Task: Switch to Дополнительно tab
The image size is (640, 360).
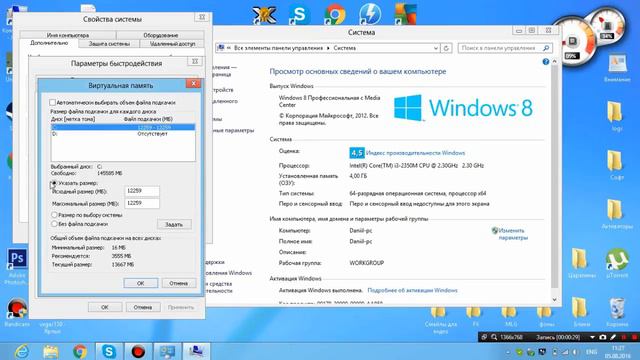Action: (x=49, y=43)
